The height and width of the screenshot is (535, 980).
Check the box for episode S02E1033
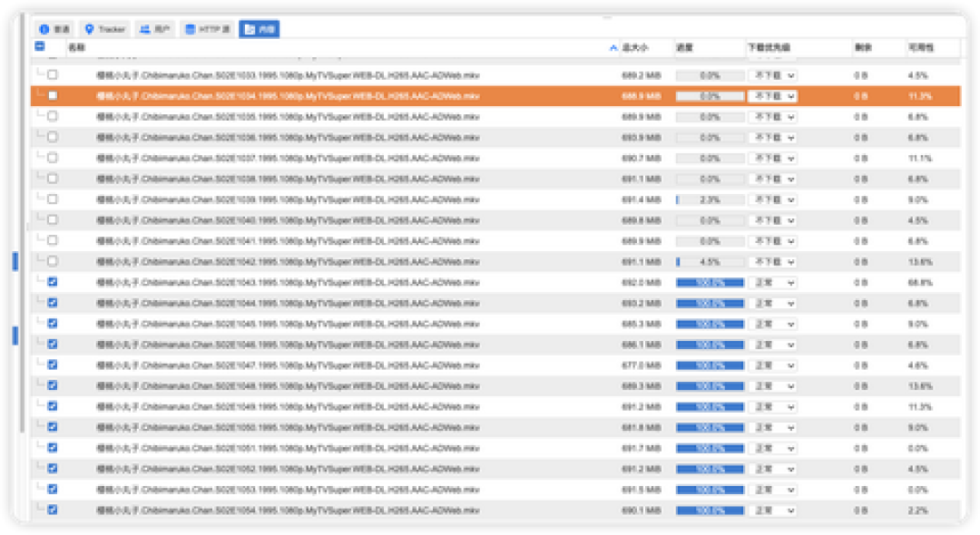coord(53,75)
